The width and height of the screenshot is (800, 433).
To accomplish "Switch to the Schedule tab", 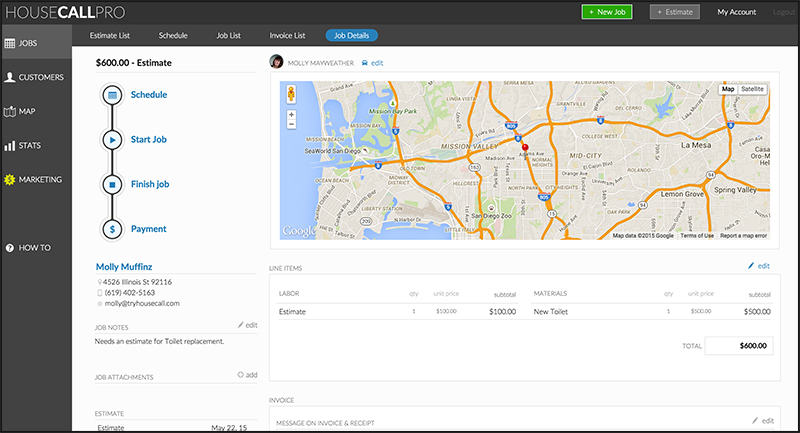I will coord(173,36).
